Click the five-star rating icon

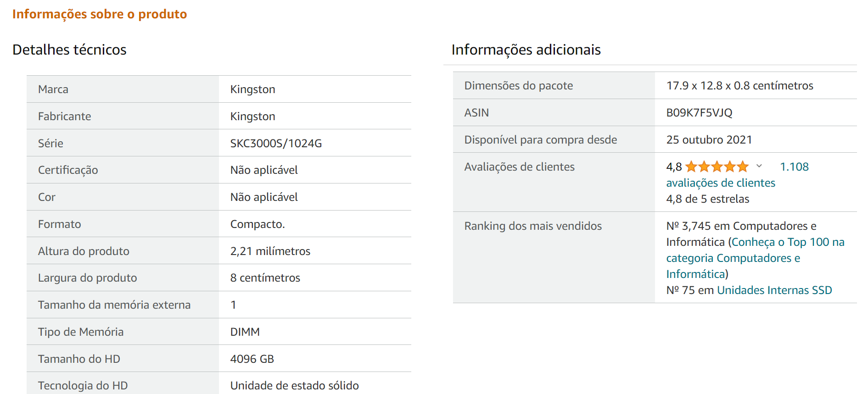coord(717,166)
